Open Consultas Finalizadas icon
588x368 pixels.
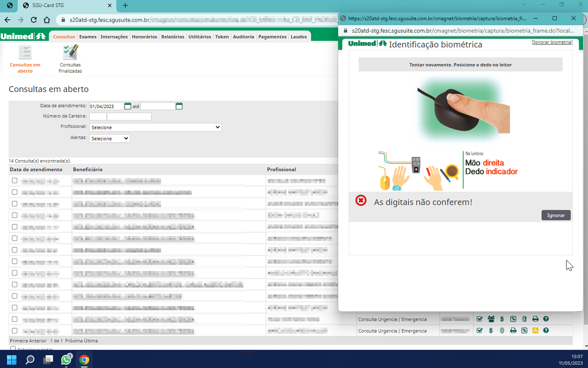tap(70, 53)
